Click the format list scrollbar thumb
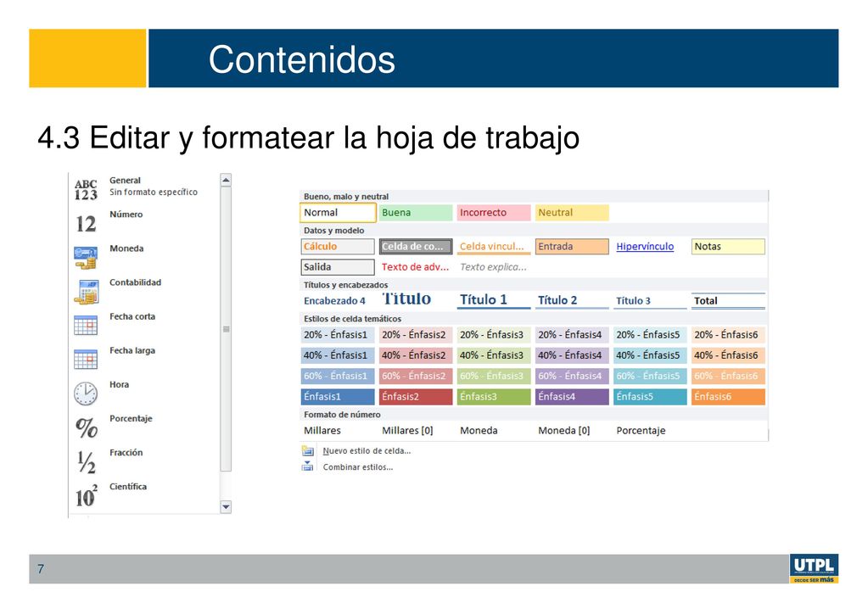Viewport: 868px width, 614px height. point(226,329)
